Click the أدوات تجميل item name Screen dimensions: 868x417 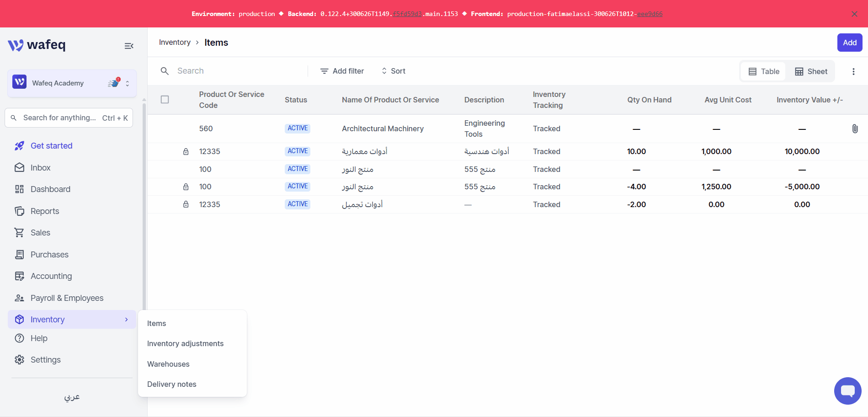362,205
